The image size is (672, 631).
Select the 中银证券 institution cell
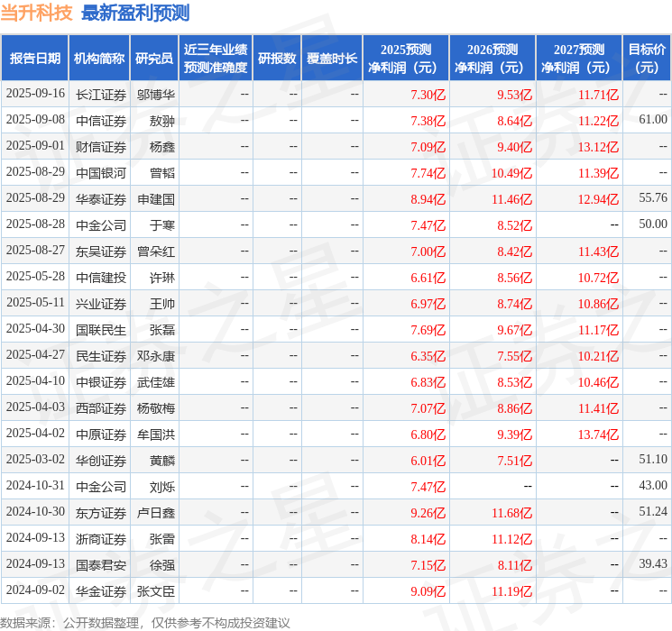101,382
